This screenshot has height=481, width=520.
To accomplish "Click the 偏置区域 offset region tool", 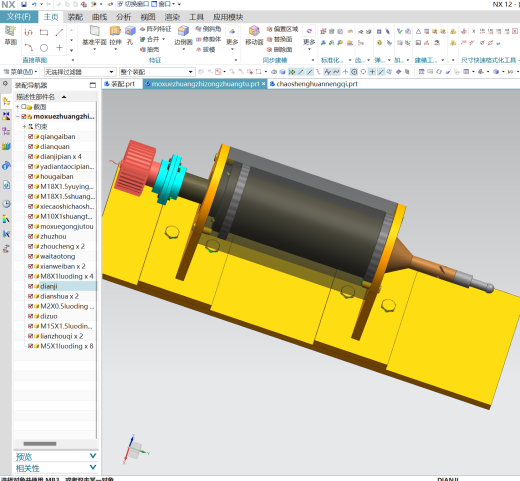I will coord(282,29).
